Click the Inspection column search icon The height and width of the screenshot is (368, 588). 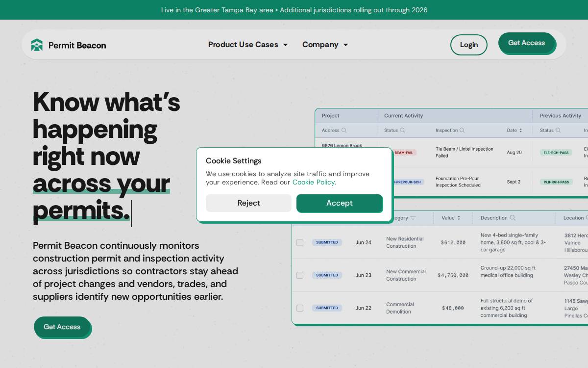tap(462, 131)
